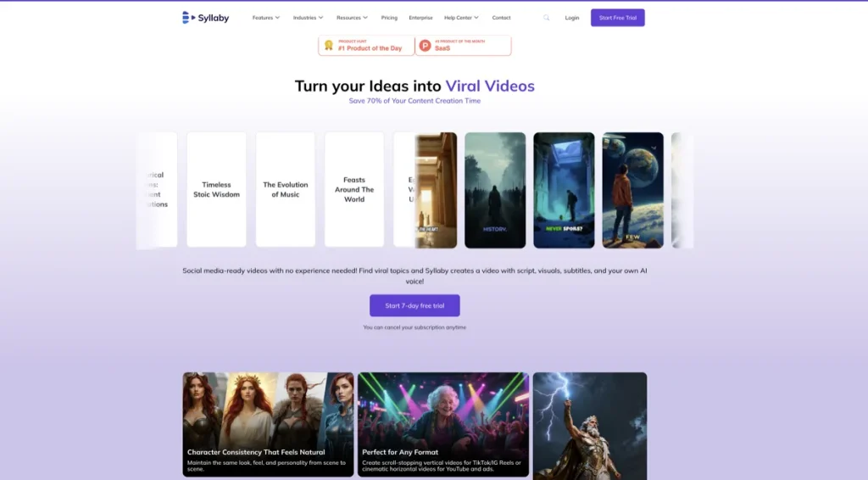
Task: Click the Start Free Trial button
Action: tap(618, 18)
